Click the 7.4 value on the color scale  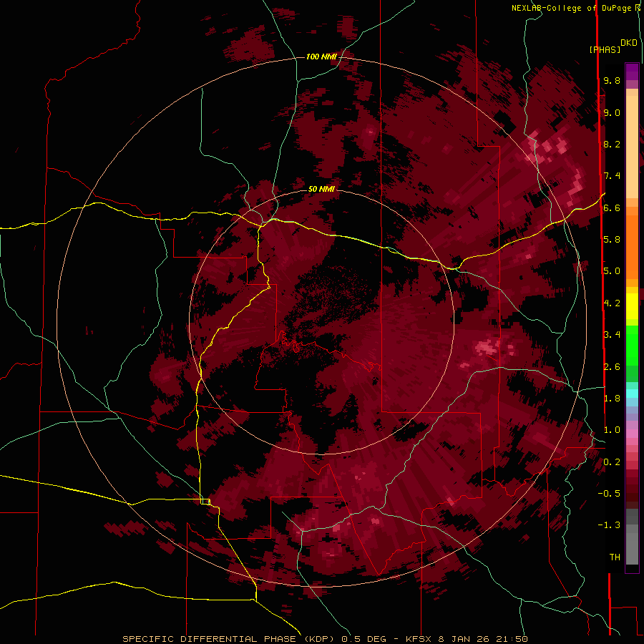pyautogui.click(x=612, y=176)
